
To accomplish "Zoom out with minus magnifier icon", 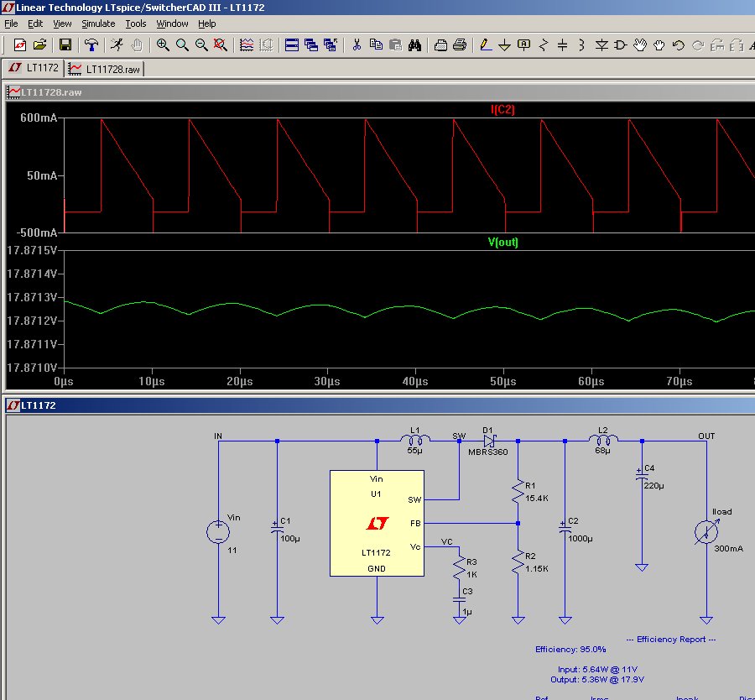I will [x=201, y=44].
